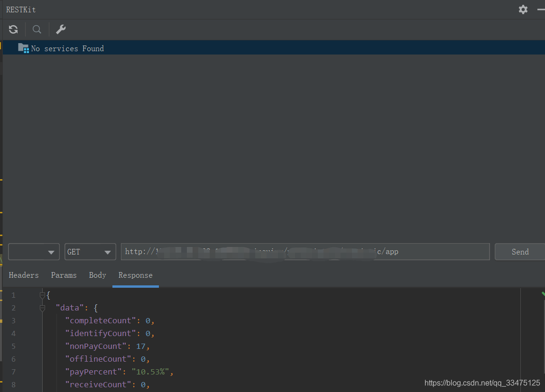Click the request URL input field
Viewport: 545px width, 392px height.
(x=305, y=252)
